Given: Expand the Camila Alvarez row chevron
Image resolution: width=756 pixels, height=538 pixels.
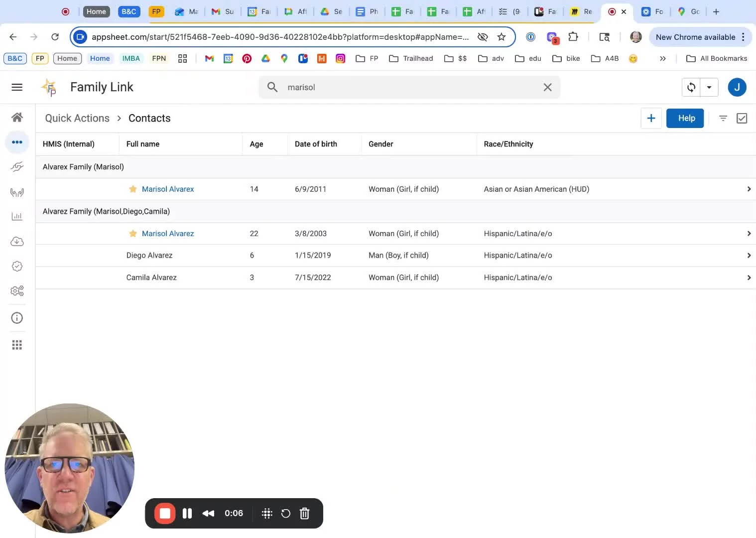Looking at the screenshot, I should (749, 277).
